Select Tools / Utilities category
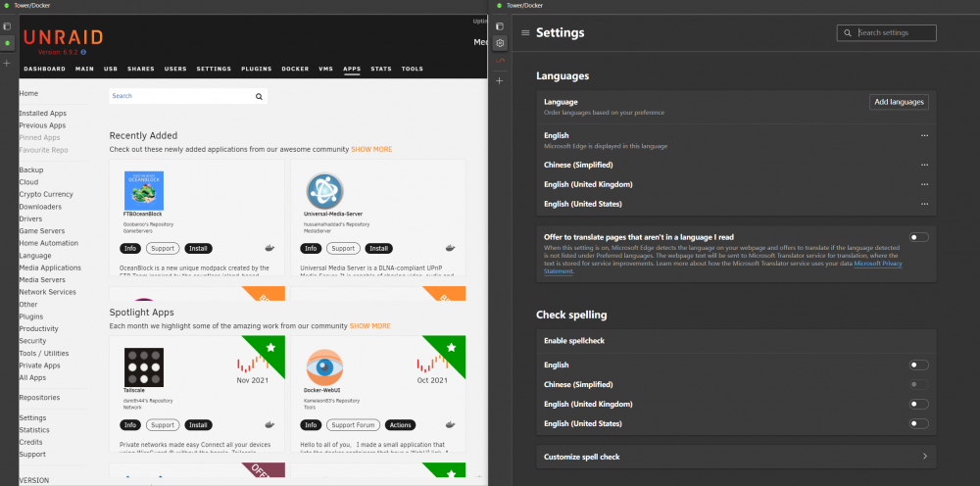This screenshot has width=980, height=486. [x=44, y=353]
